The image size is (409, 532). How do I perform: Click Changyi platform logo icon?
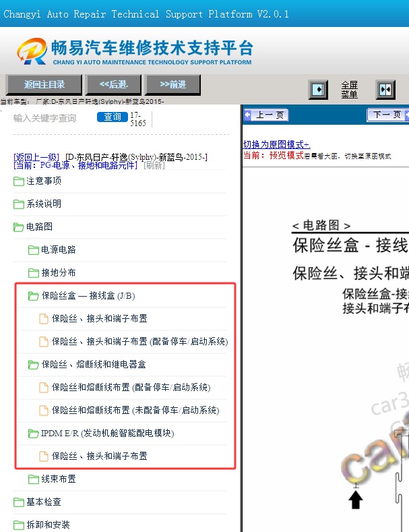tap(32, 51)
